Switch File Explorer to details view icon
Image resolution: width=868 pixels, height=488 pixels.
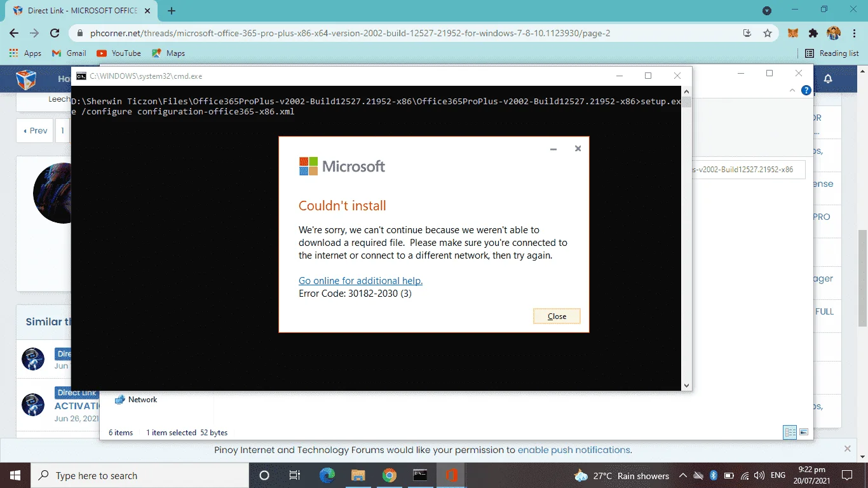click(790, 433)
